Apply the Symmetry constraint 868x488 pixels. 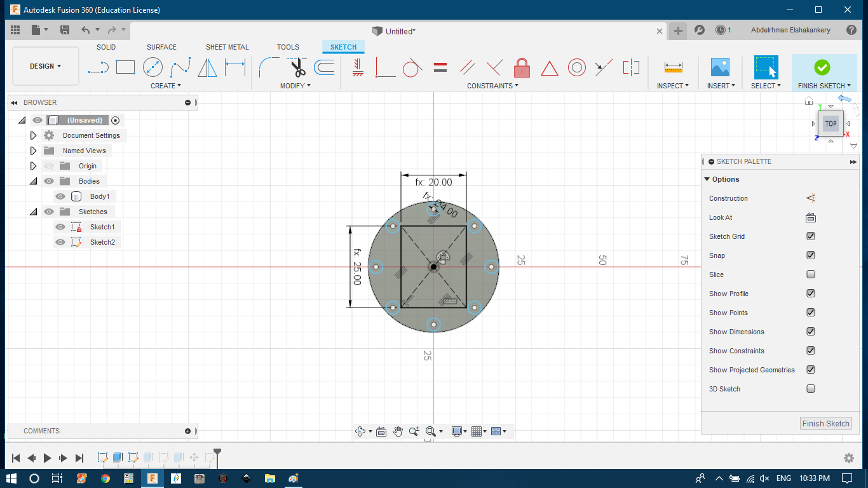(x=631, y=67)
